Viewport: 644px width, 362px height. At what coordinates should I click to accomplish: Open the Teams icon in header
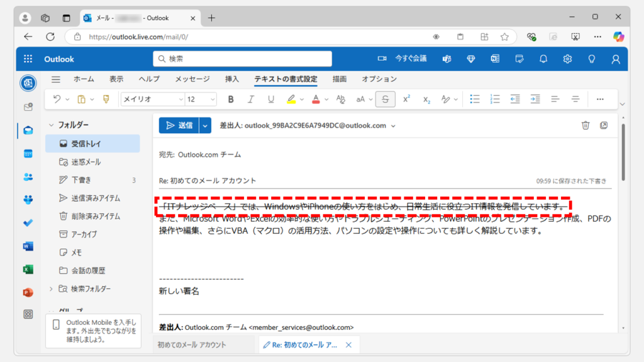(447, 59)
